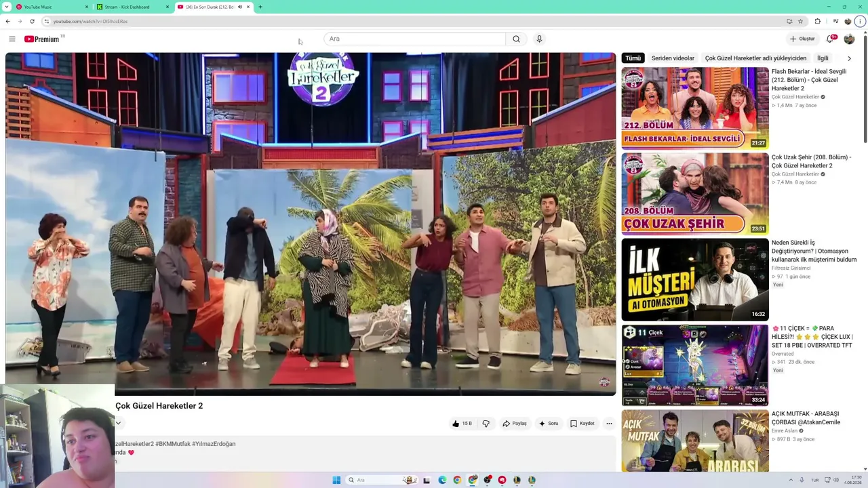
Task: Open the Çok Uzak Şehir 208. Bölüm thumbnail
Action: (x=695, y=194)
